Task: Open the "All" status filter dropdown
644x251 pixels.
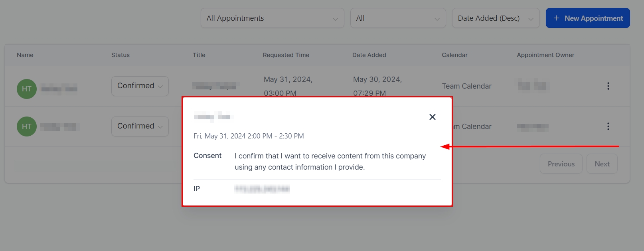Action: (x=397, y=18)
